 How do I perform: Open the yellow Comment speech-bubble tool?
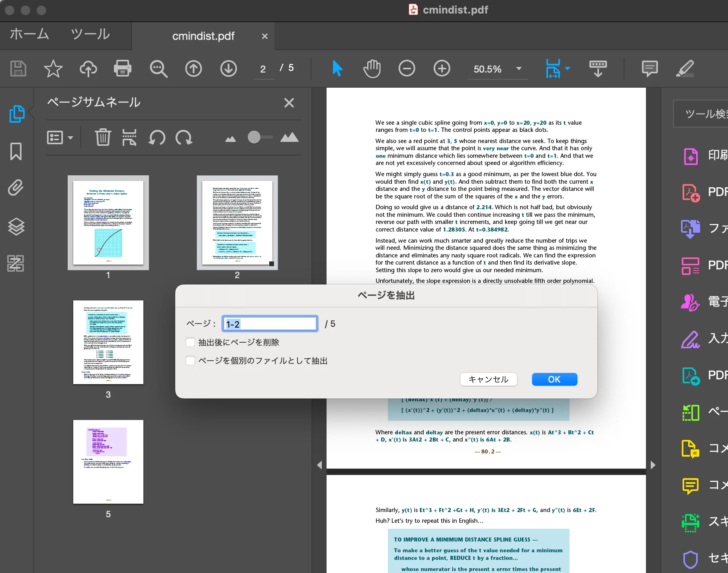click(691, 486)
